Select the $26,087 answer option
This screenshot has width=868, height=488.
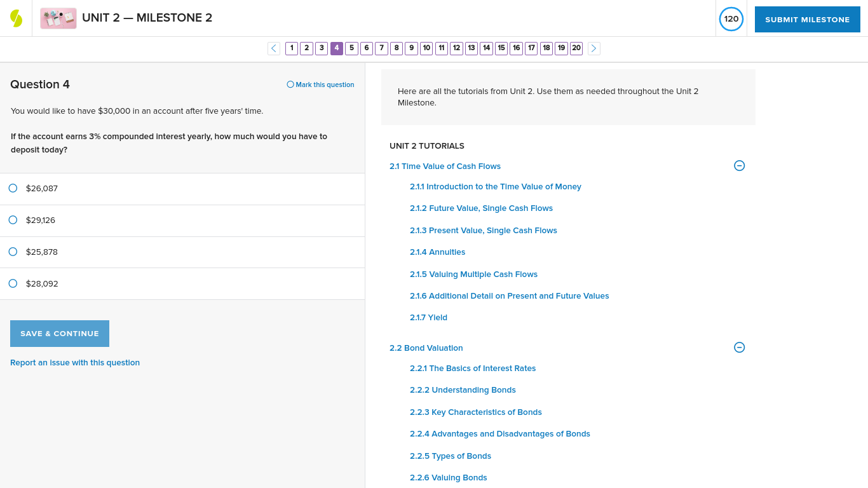13,188
